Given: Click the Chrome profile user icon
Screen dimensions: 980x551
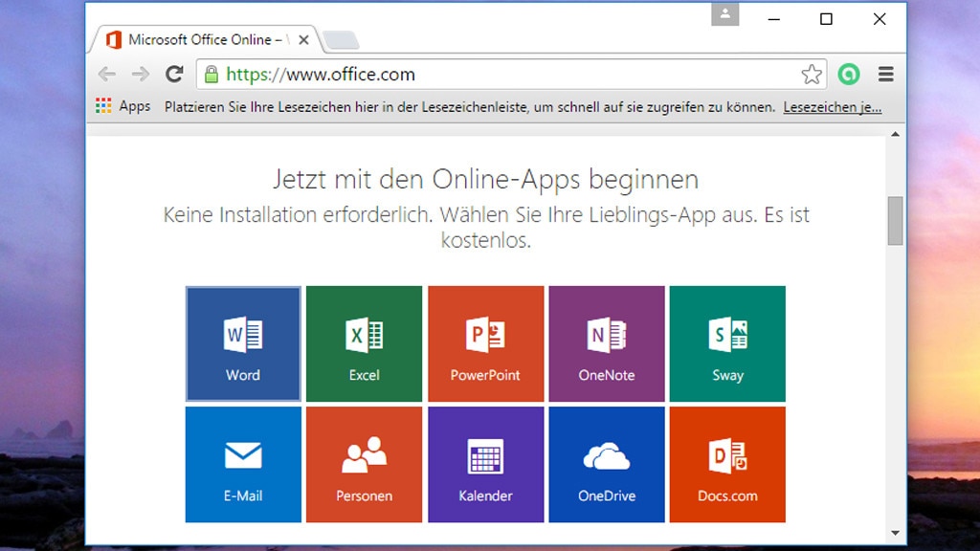Looking at the screenshot, I should pyautogui.click(x=725, y=14).
